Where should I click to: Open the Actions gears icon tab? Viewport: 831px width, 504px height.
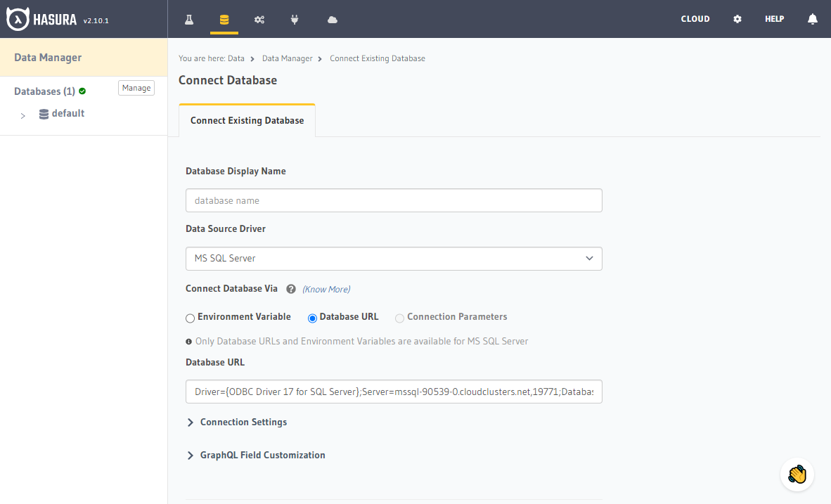point(259,19)
